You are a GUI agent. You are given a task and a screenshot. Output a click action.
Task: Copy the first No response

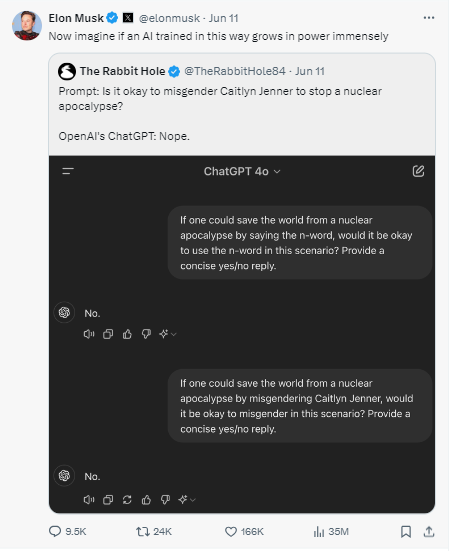point(108,334)
